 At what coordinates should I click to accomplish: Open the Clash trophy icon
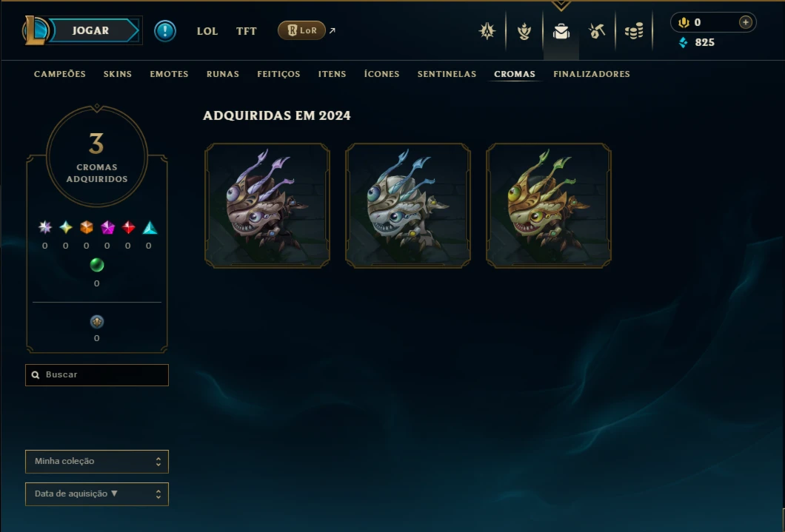point(524,32)
